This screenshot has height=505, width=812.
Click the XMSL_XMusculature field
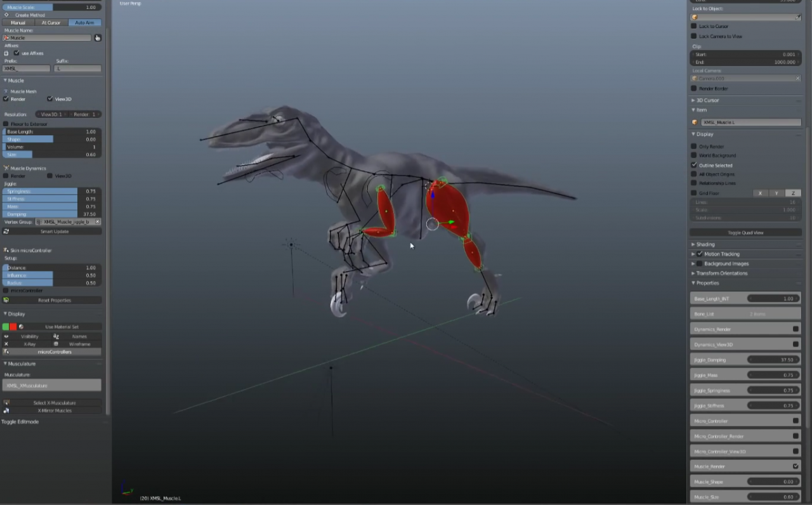click(52, 385)
